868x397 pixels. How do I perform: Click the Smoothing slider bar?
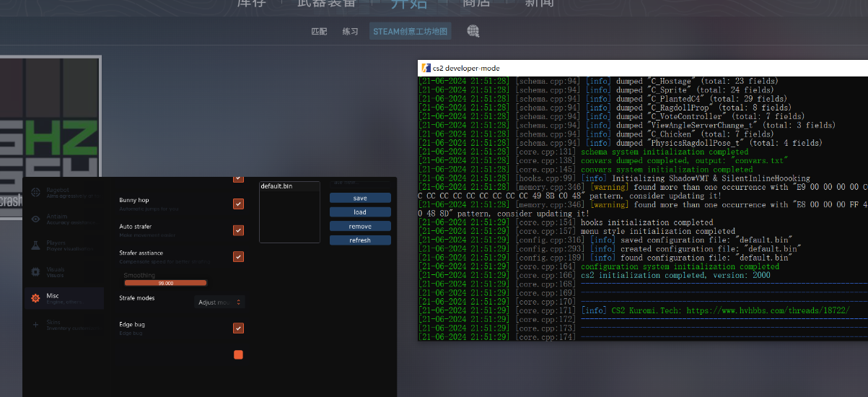[165, 283]
